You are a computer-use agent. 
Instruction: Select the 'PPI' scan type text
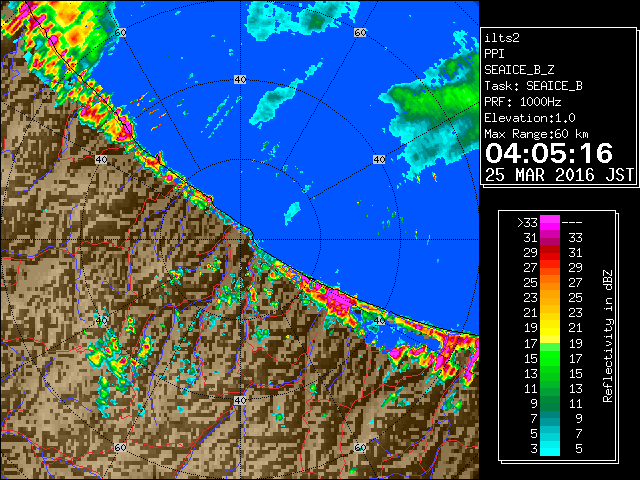(494, 54)
